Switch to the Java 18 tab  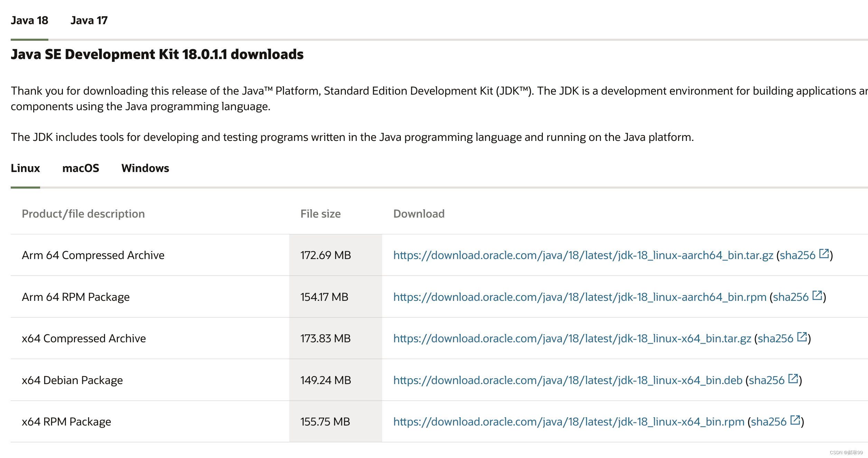click(x=29, y=21)
